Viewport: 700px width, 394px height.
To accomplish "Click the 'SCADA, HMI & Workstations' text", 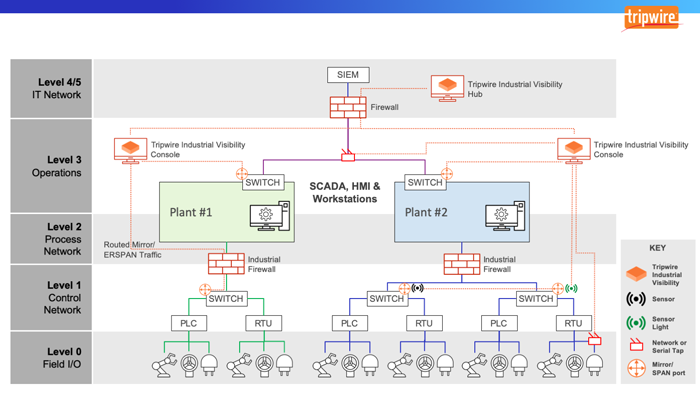I will [345, 192].
